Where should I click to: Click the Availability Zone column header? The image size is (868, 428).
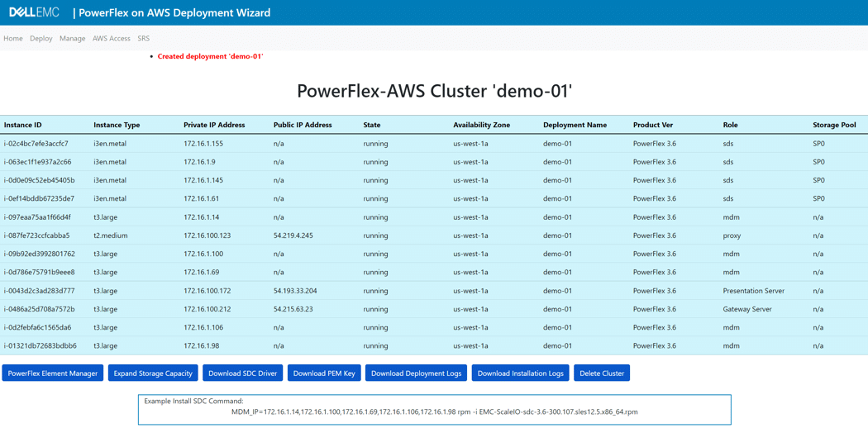click(x=482, y=125)
